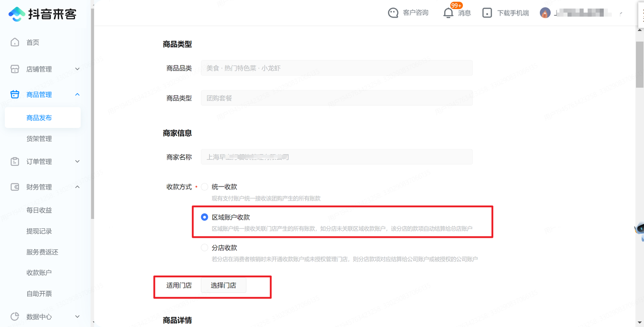Click the 店铺管理 shop icon
Viewport: 644px width, 327px height.
click(x=15, y=69)
